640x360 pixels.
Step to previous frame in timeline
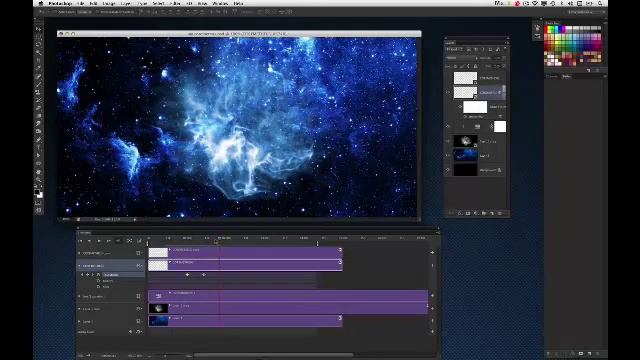[89, 241]
